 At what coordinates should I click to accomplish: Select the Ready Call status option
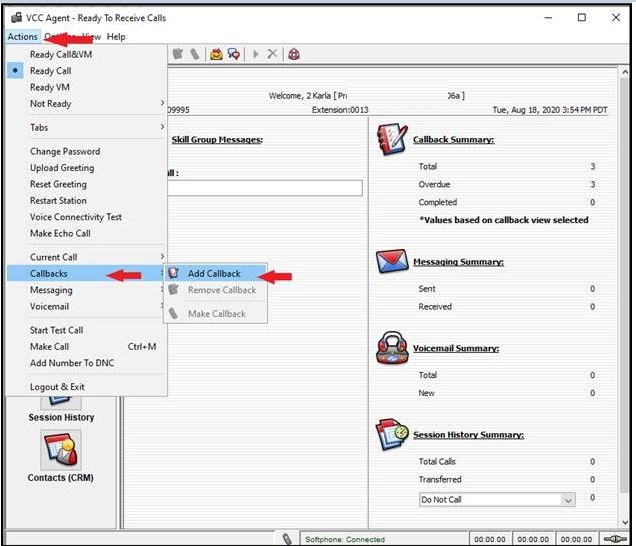[50, 71]
